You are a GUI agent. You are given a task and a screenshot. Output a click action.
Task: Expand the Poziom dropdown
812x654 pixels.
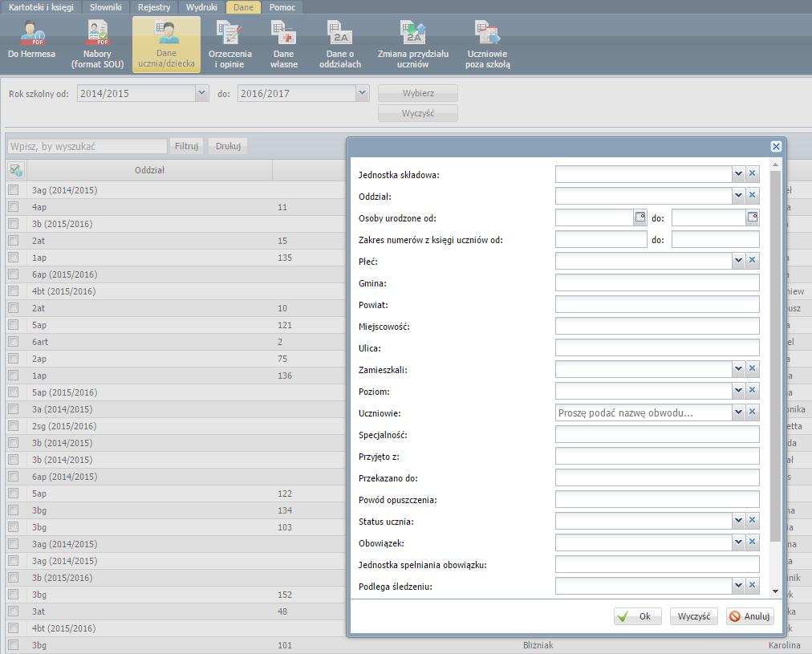[738, 391]
